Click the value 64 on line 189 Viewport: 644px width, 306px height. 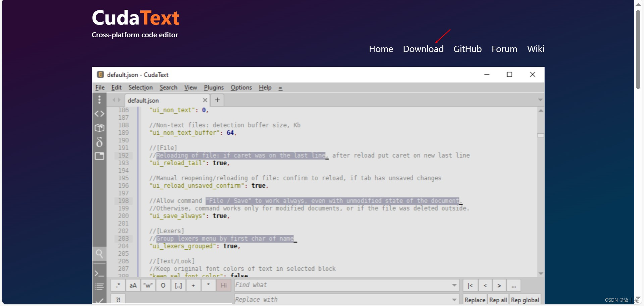tap(230, 133)
